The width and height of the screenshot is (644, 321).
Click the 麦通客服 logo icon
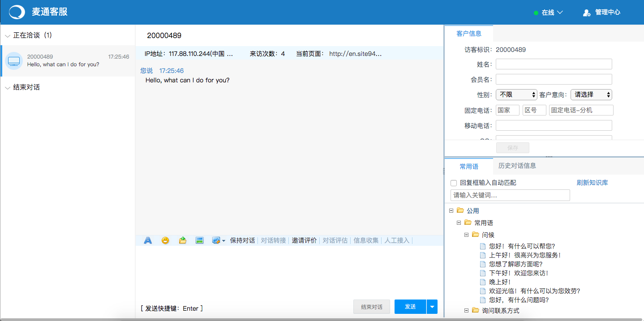[16, 12]
